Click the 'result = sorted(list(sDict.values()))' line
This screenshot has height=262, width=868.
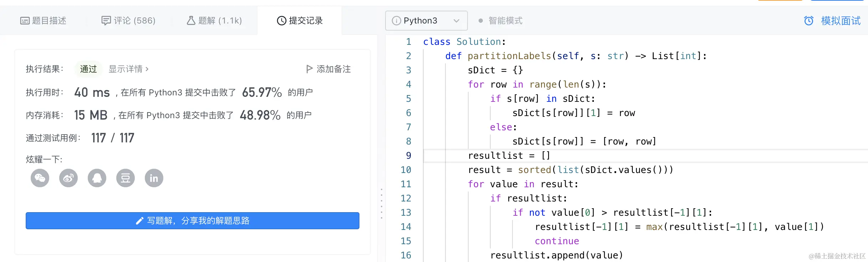pyautogui.click(x=571, y=170)
